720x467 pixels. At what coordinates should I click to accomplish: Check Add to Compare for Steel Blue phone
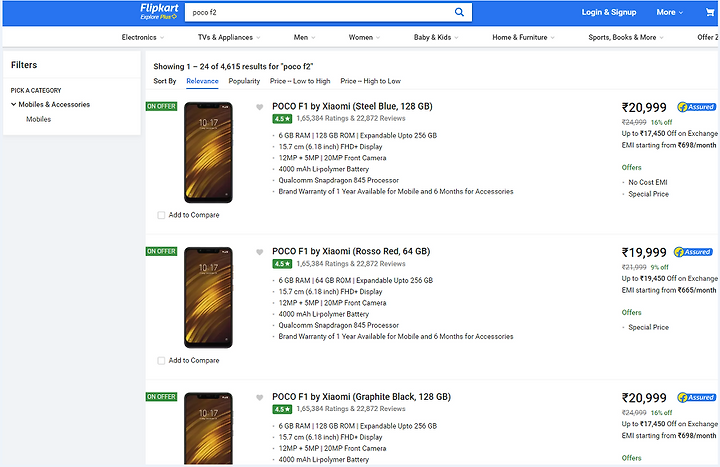(x=161, y=215)
